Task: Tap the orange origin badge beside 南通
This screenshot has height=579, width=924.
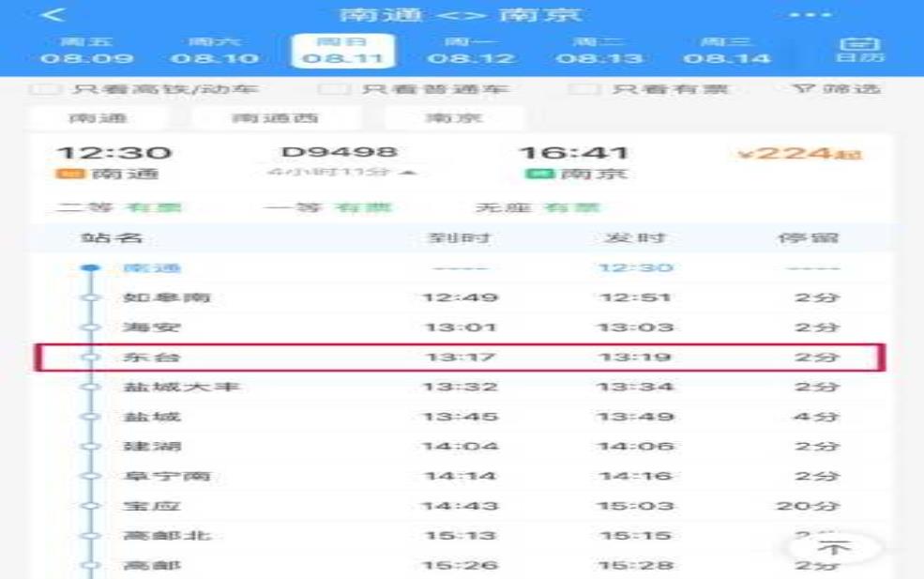Action: point(66,174)
